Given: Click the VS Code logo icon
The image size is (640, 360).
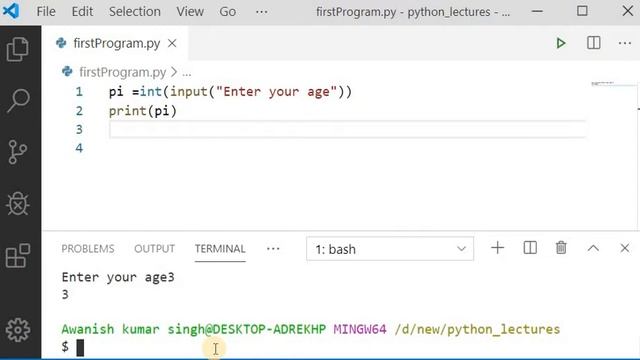Looking at the screenshot, I should coord(11,11).
